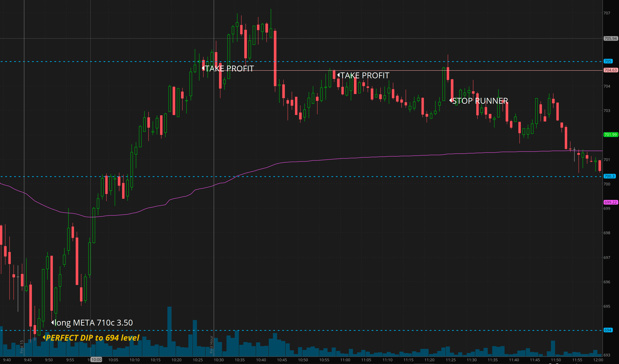Click the 707 price axis tick
Screen dimensions: 619x364
point(607,13)
